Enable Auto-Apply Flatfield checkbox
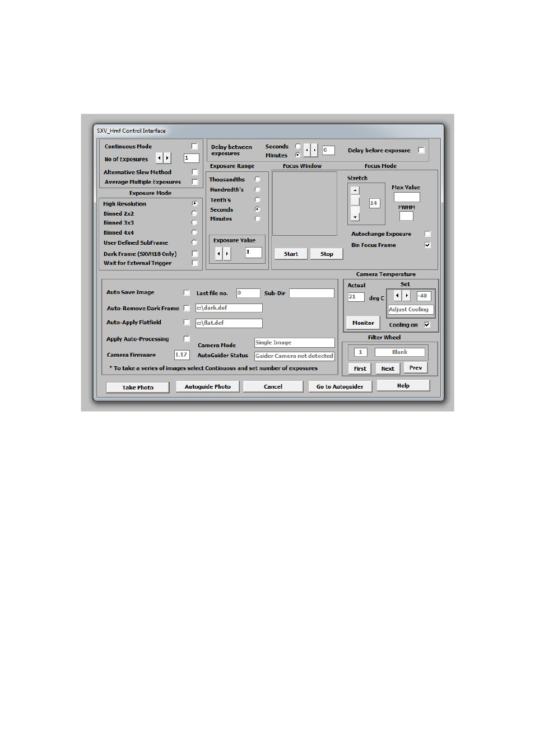The image size is (535, 756). coord(187,322)
